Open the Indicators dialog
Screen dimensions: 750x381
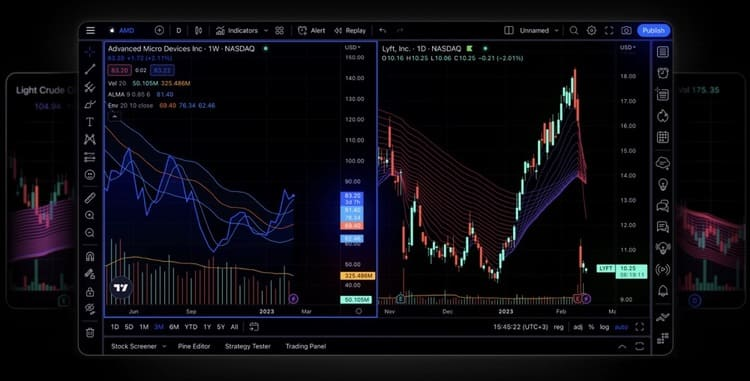(237, 31)
